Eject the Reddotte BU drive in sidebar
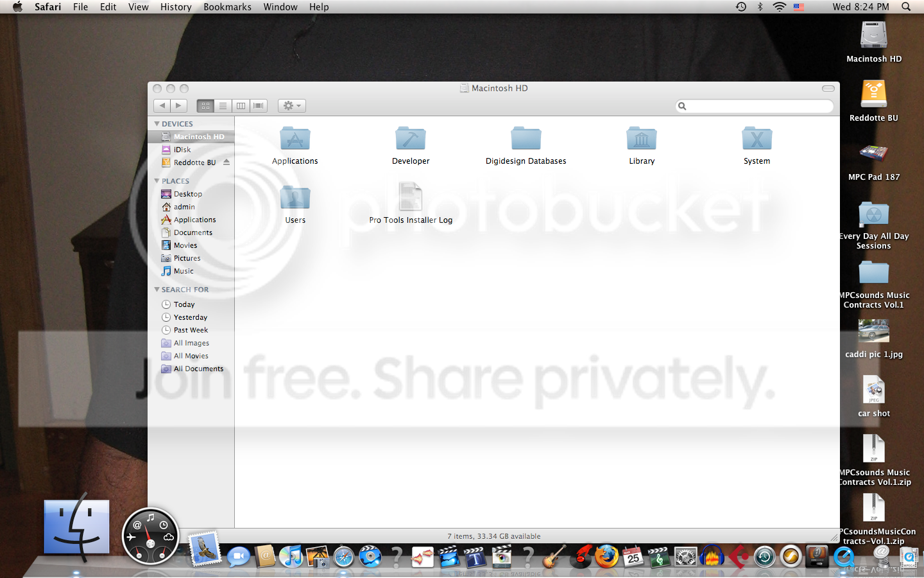The image size is (924, 578). point(227,162)
